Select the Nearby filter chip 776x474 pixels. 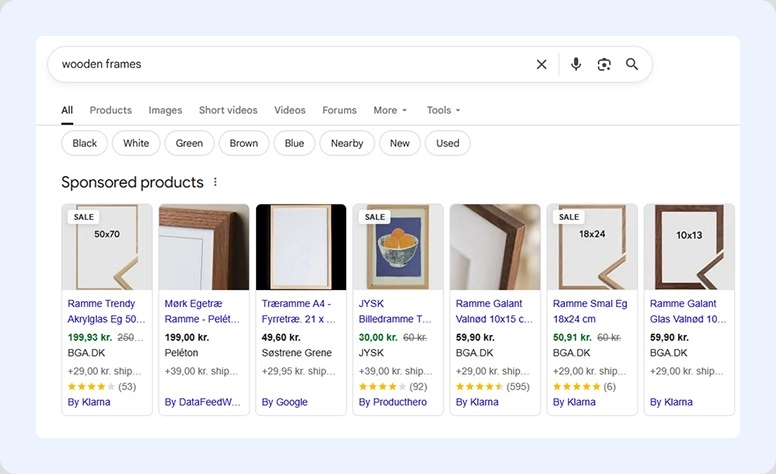pos(347,143)
